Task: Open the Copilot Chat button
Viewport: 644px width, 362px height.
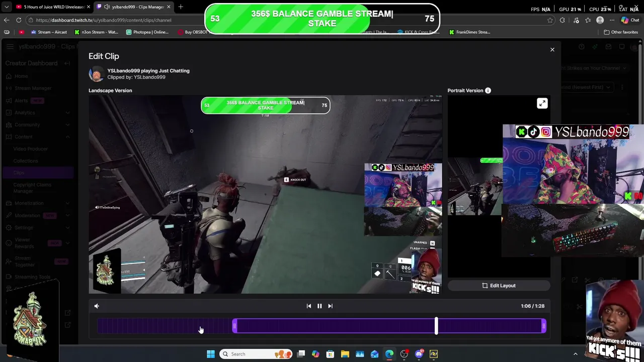Action: pos(630,20)
